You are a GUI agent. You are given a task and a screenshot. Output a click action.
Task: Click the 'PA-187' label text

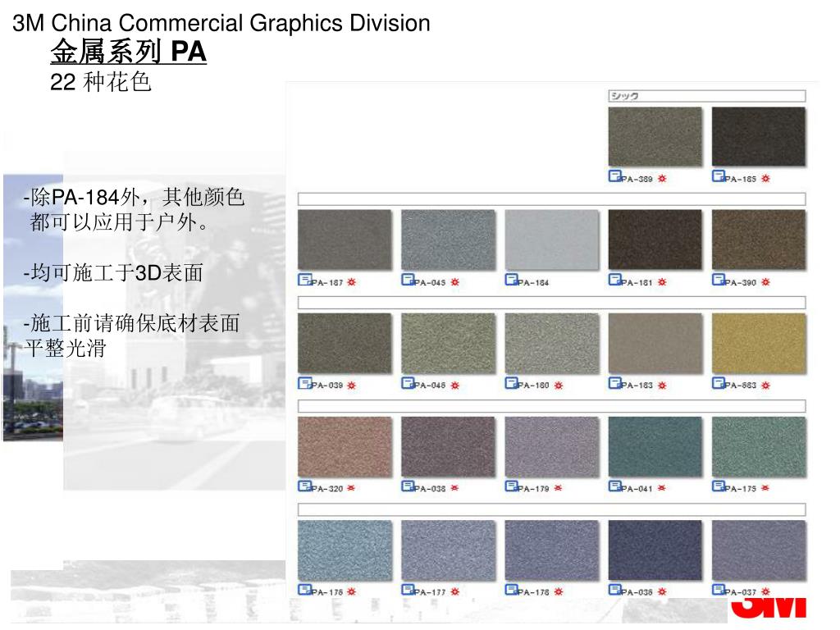pyautogui.click(x=326, y=283)
